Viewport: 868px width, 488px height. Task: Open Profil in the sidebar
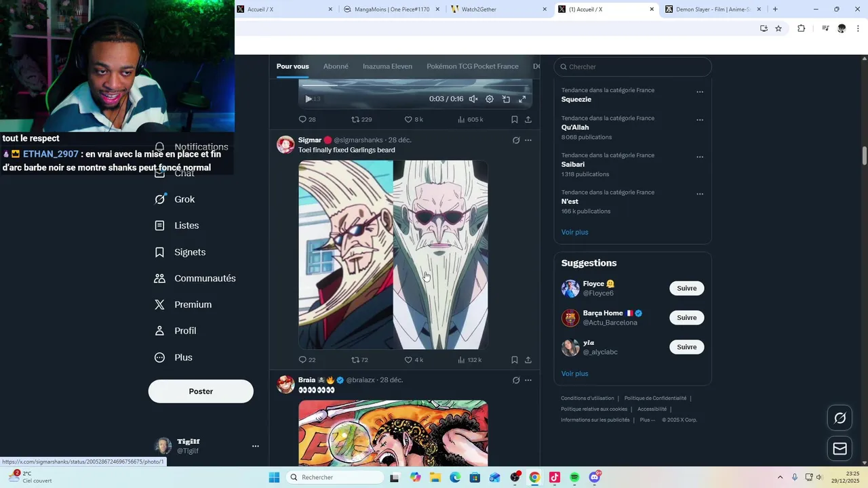[x=175, y=331]
